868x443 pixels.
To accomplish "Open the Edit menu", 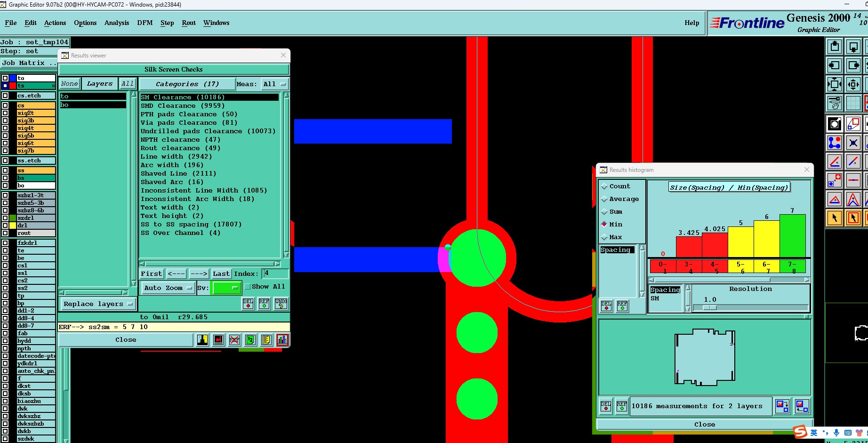I will [31, 23].
